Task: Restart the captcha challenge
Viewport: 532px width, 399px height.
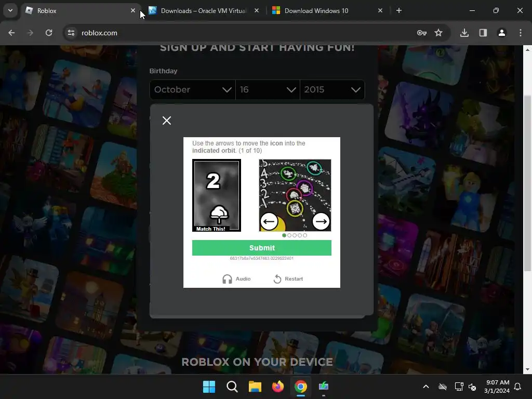Action: pyautogui.click(x=288, y=279)
